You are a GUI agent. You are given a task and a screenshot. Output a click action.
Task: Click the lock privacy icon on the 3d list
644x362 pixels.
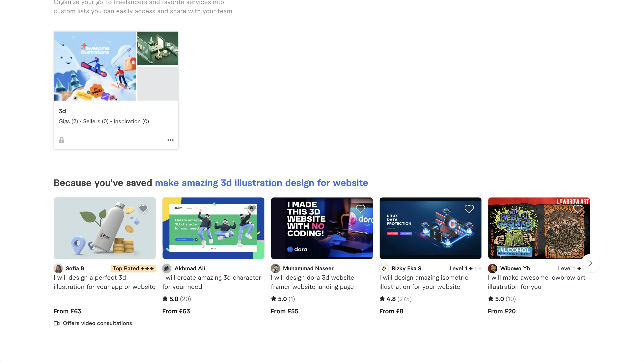pos(62,140)
